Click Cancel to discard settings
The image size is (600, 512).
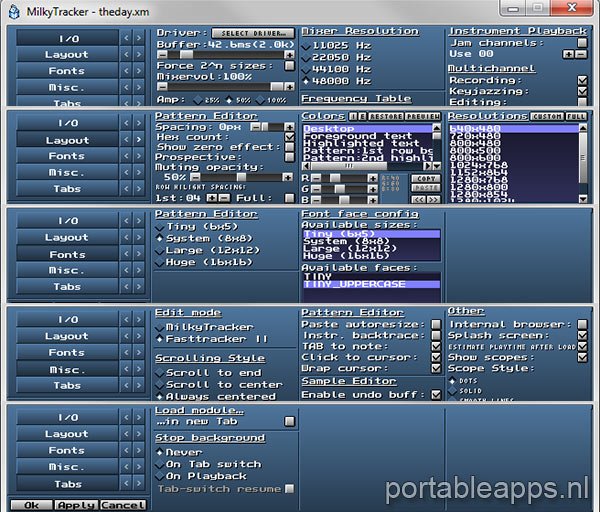[122, 505]
